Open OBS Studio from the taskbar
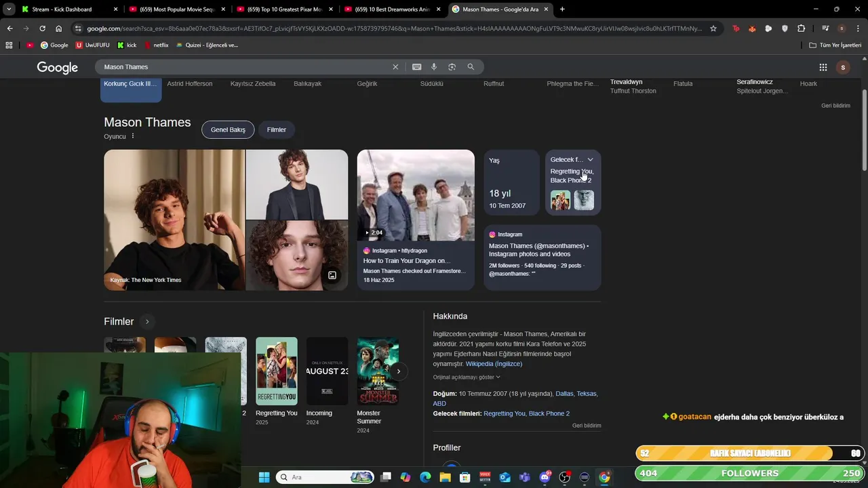Image resolution: width=868 pixels, height=488 pixels. [x=564, y=477]
